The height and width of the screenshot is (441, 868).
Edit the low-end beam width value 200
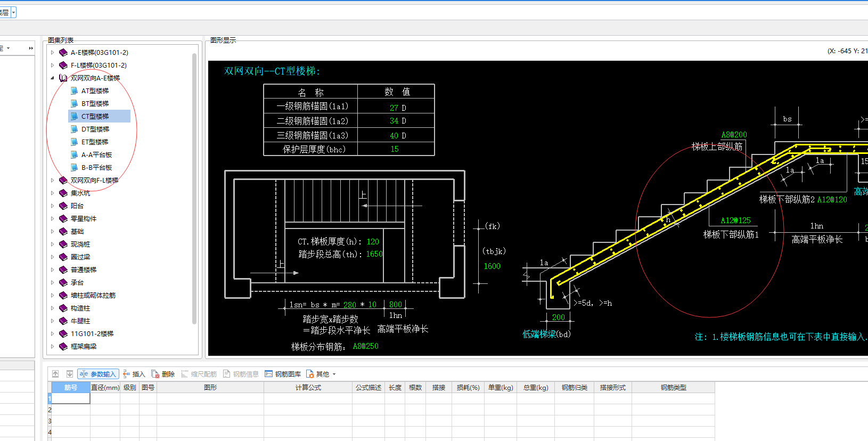point(559,317)
